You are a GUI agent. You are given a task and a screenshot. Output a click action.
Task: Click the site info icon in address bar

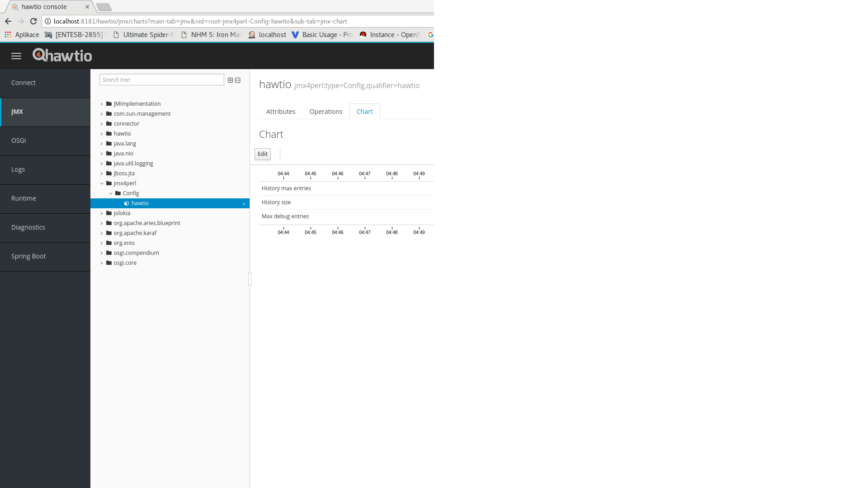(48, 21)
